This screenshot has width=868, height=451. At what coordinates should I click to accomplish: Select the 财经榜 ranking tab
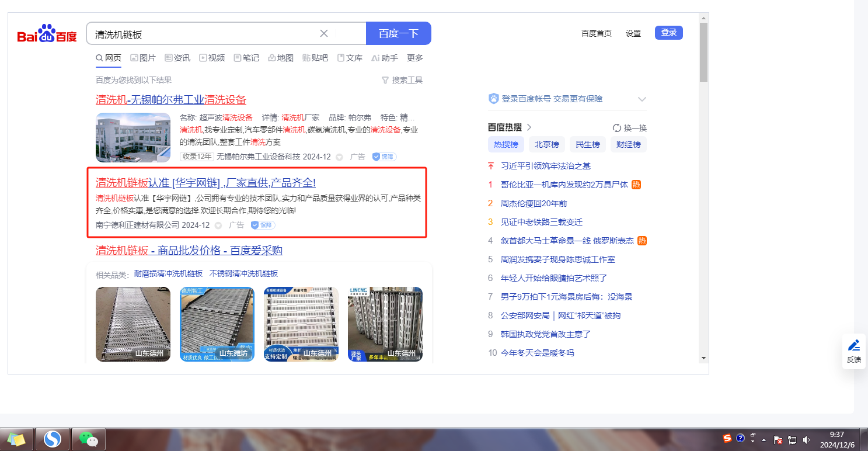(x=629, y=144)
